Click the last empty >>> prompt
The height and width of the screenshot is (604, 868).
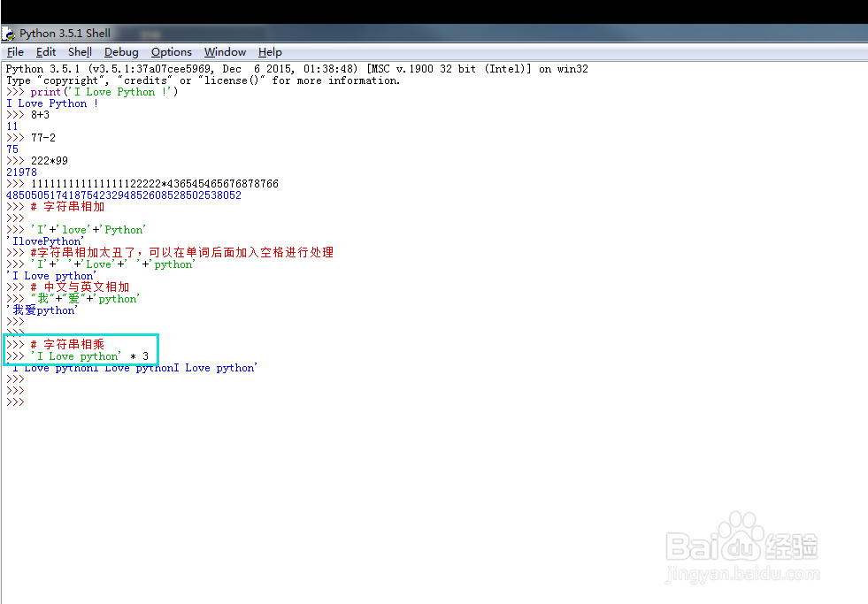(x=15, y=402)
